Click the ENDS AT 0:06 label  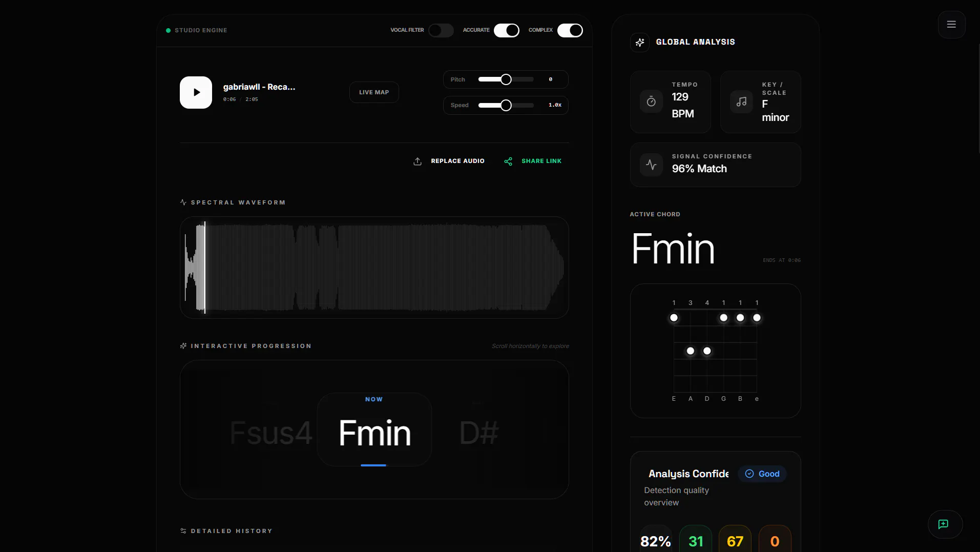pos(782,260)
